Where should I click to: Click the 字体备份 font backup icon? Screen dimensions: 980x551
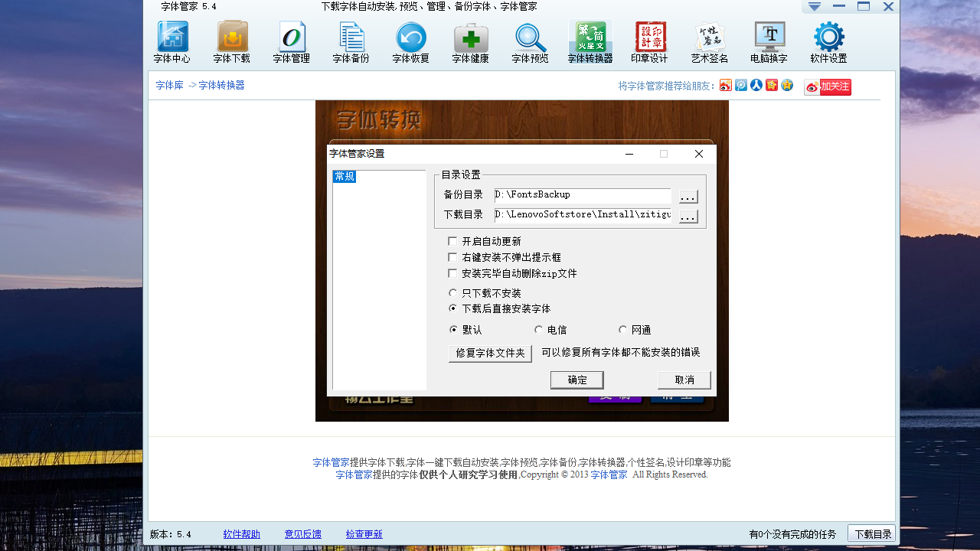(350, 42)
